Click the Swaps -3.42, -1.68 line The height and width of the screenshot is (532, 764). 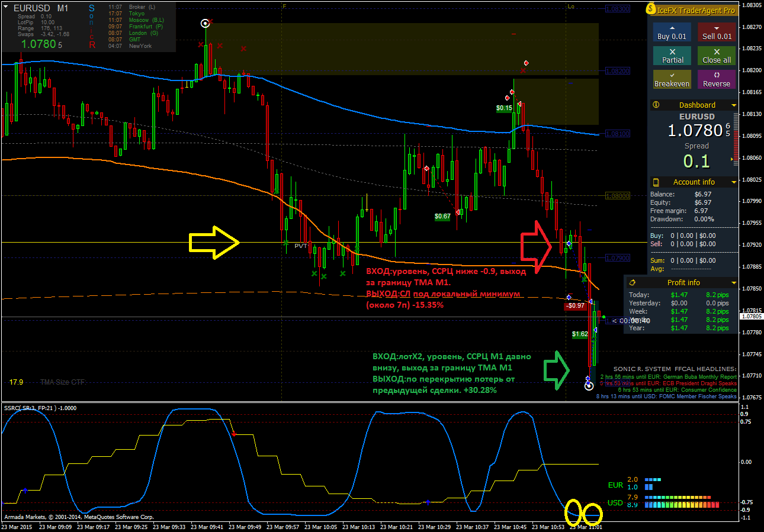click(43, 34)
